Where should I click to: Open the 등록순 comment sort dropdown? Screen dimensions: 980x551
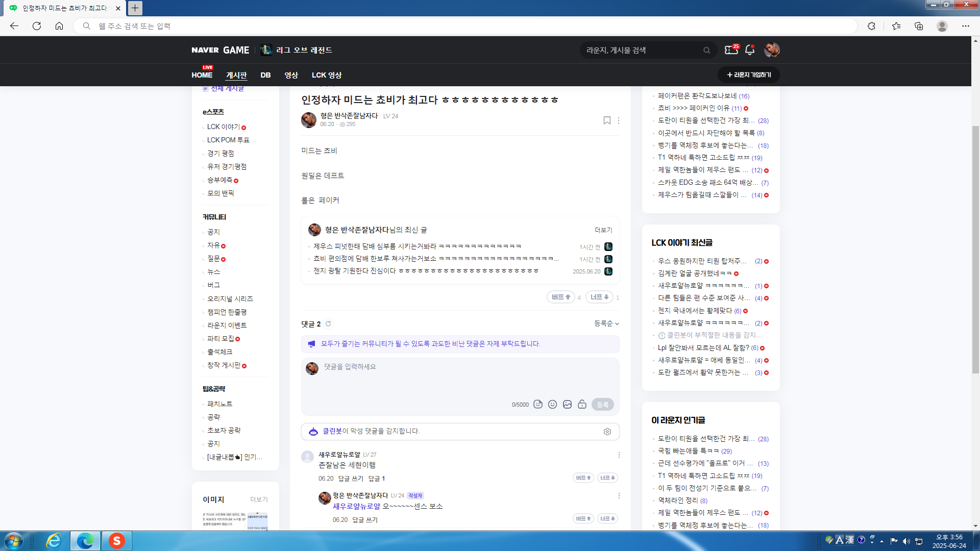coord(606,323)
